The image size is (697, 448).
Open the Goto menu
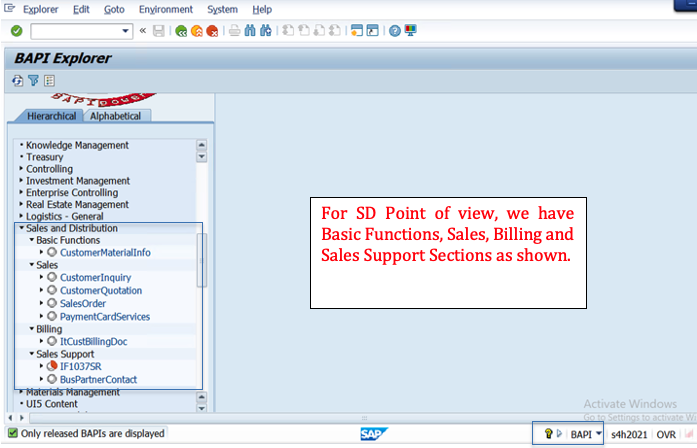coord(114,9)
